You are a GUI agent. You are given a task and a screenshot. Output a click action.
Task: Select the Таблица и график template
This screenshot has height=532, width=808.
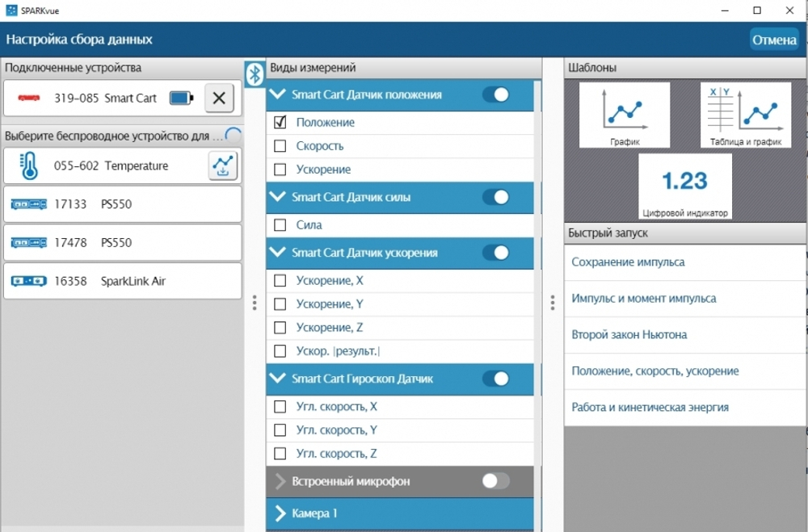click(x=745, y=115)
